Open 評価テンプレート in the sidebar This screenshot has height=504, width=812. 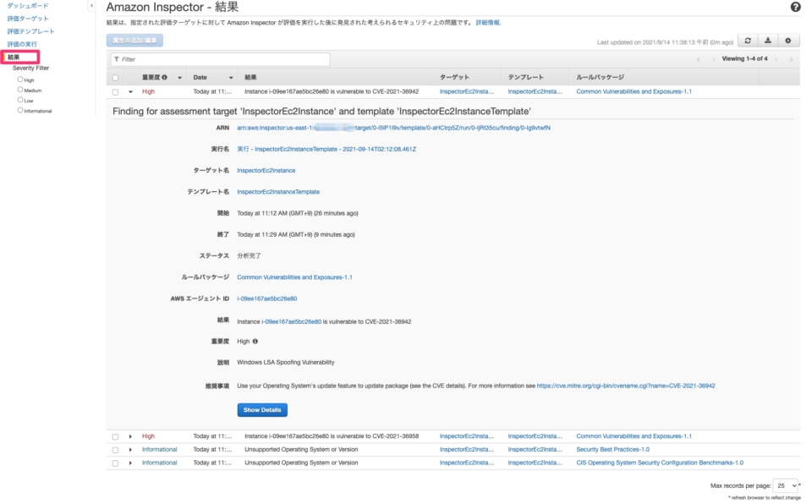pyautogui.click(x=30, y=31)
